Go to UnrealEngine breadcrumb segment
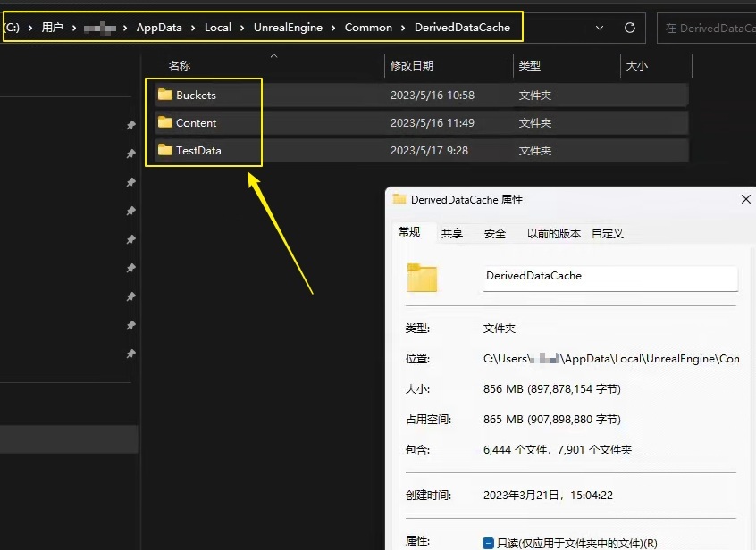The height and width of the screenshot is (550, 756). click(x=288, y=28)
